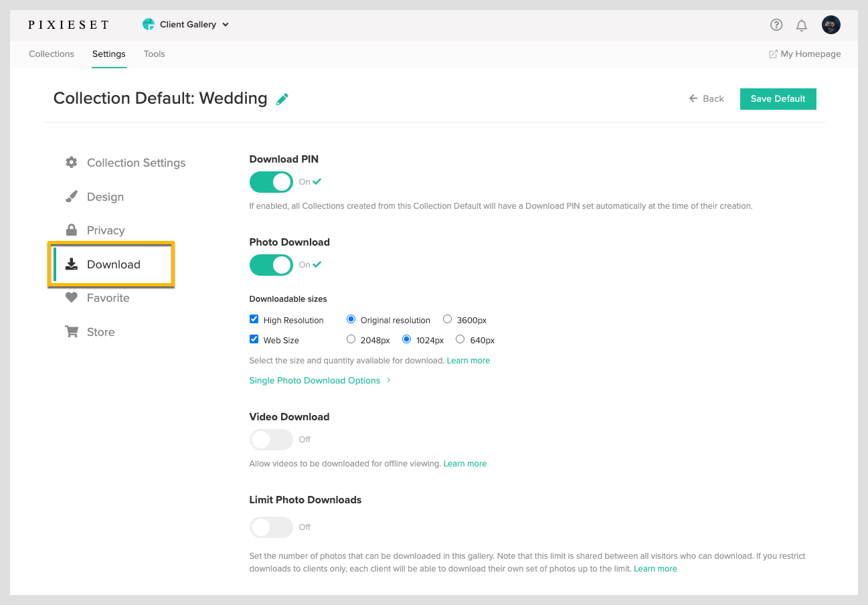
Task: Turn off the Photo Download toggle
Action: [x=271, y=265]
